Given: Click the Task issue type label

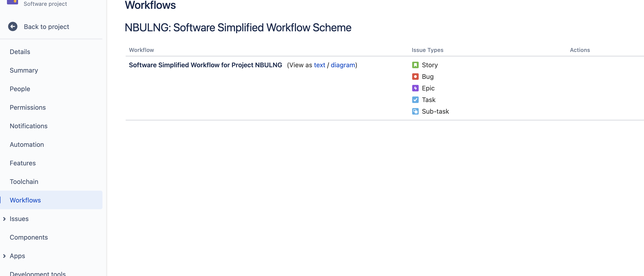Looking at the screenshot, I should pyautogui.click(x=428, y=100).
